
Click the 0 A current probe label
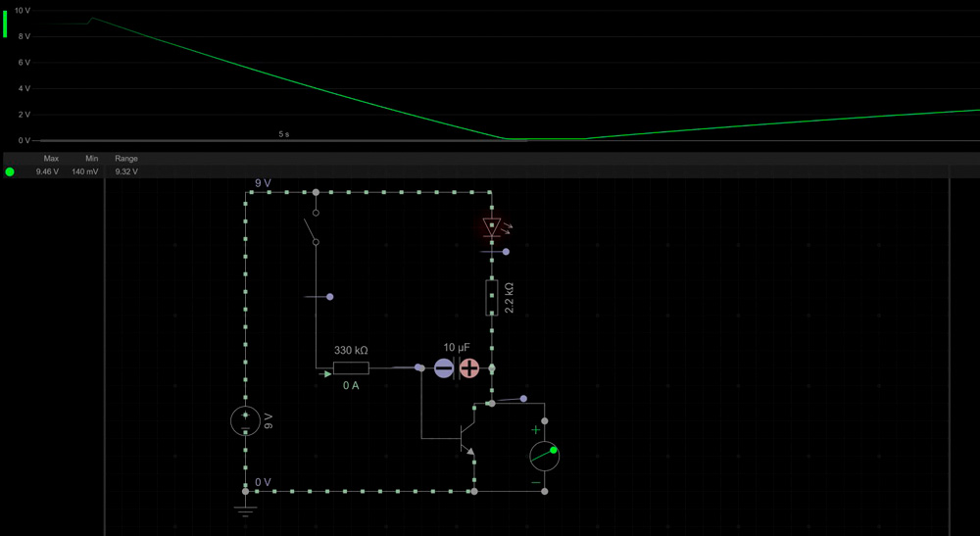[x=351, y=386]
